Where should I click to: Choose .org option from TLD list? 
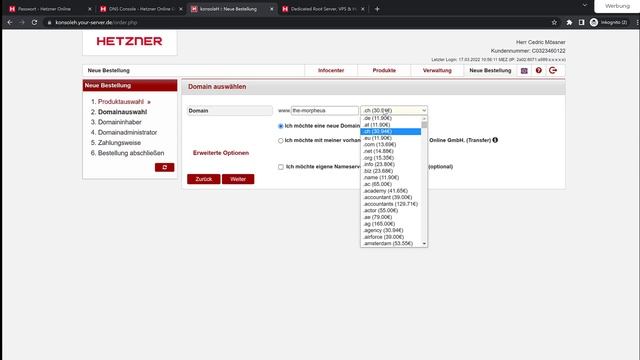tap(391, 158)
